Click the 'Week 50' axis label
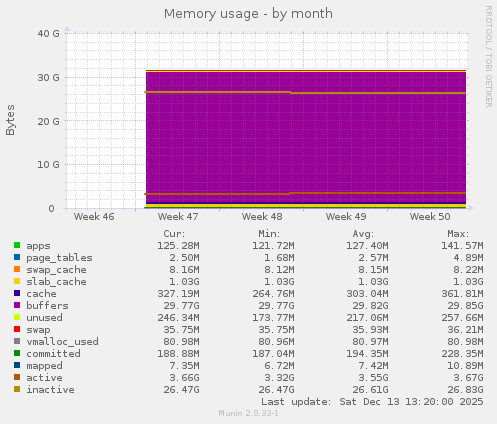This screenshot has height=424, width=497. (430, 217)
